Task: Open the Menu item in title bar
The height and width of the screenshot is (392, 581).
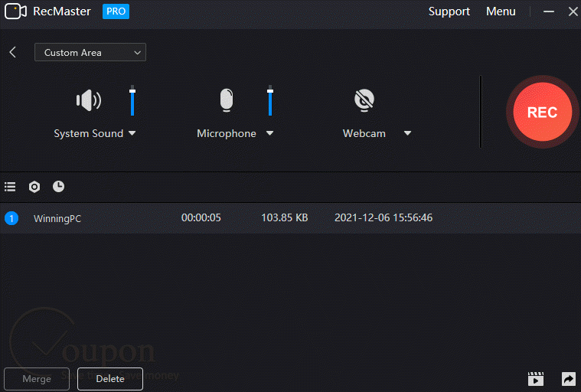Action: pos(501,11)
